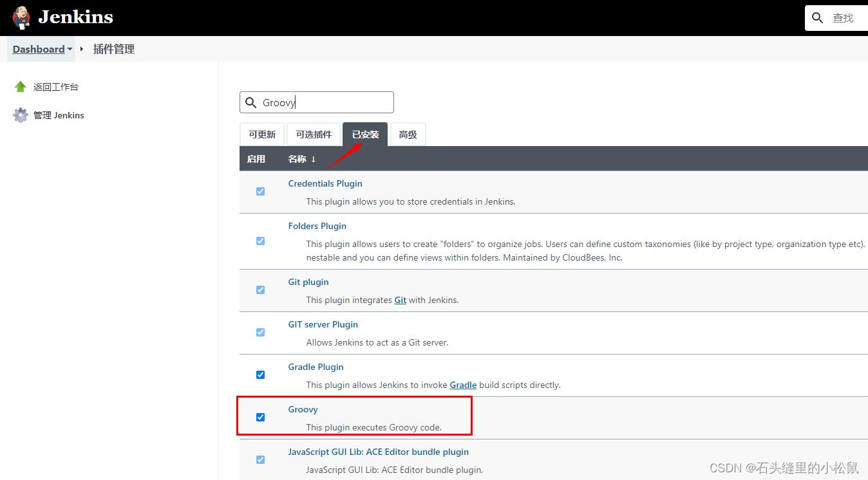The width and height of the screenshot is (868, 480).
Task: Follow the Git link in Git plugin description
Action: point(401,300)
